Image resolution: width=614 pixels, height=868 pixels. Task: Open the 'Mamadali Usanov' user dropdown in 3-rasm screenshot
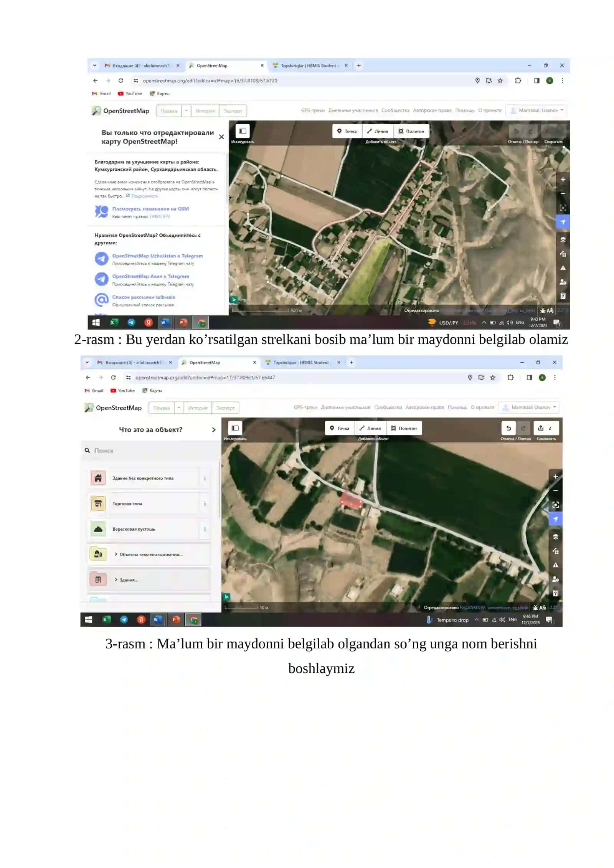(x=530, y=408)
